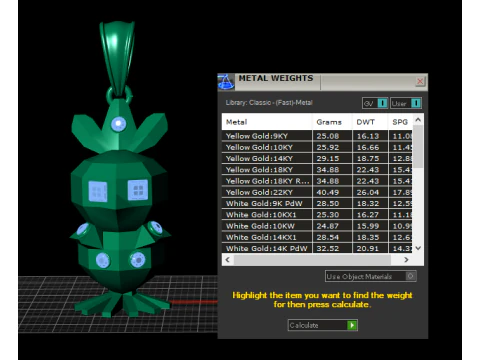Close the Metal Weights dialog
The image size is (480, 360).
click(x=420, y=81)
